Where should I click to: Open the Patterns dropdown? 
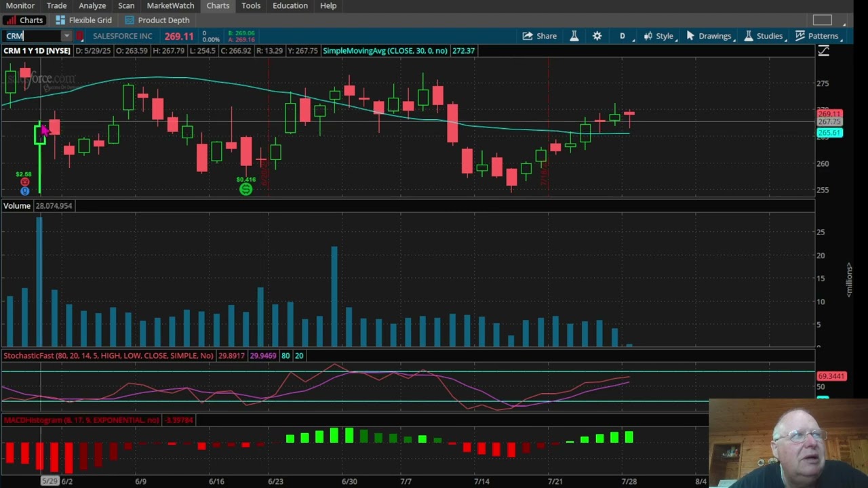click(x=818, y=36)
